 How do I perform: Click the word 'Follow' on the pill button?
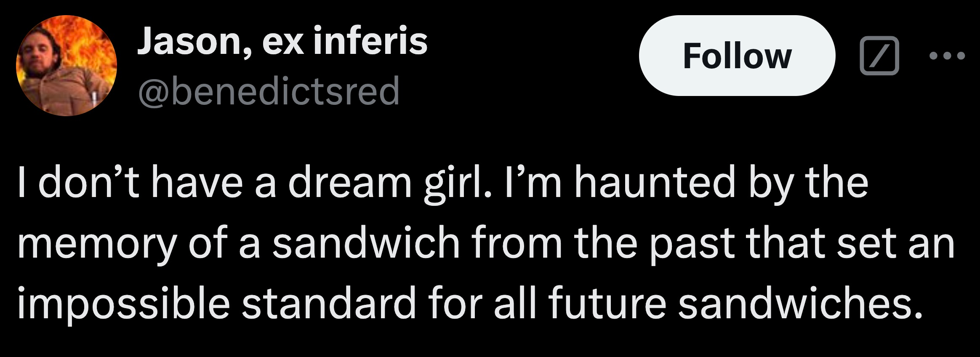tap(737, 56)
